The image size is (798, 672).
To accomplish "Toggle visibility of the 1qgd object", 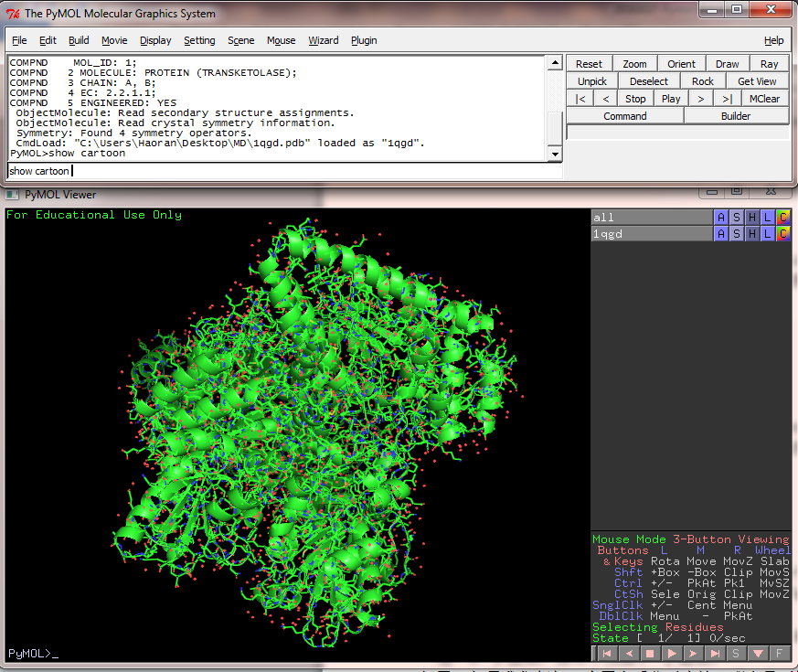I will point(652,234).
